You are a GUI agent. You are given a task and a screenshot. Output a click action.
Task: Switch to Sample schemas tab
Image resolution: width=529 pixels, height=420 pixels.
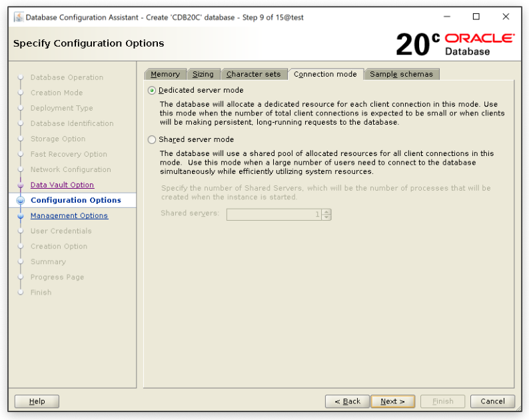click(402, 74)
